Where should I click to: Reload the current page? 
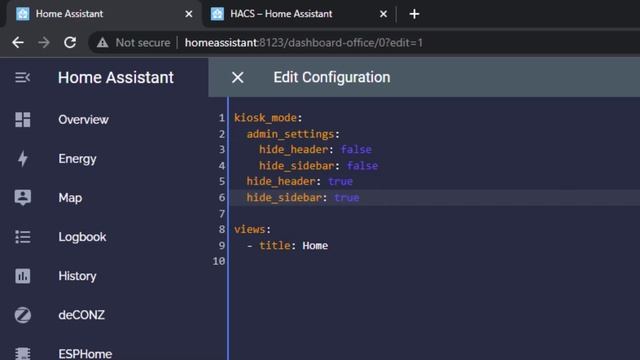(x=70, y=42)
